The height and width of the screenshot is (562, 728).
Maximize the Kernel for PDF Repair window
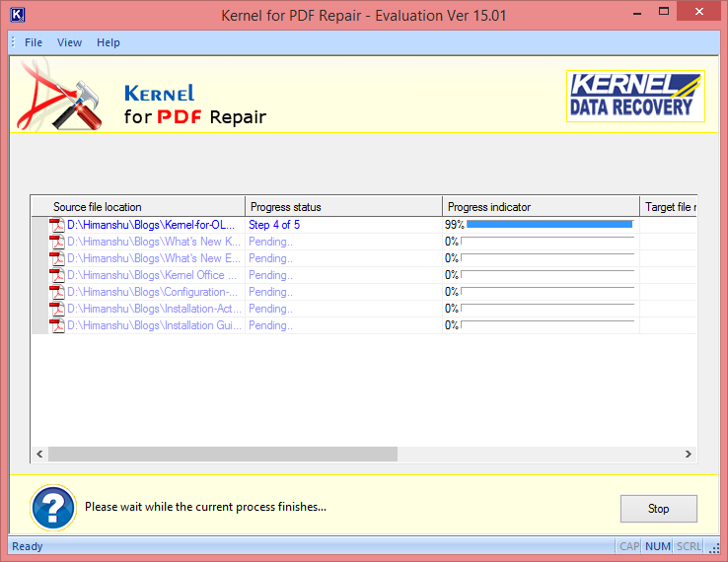coord(664,12)
